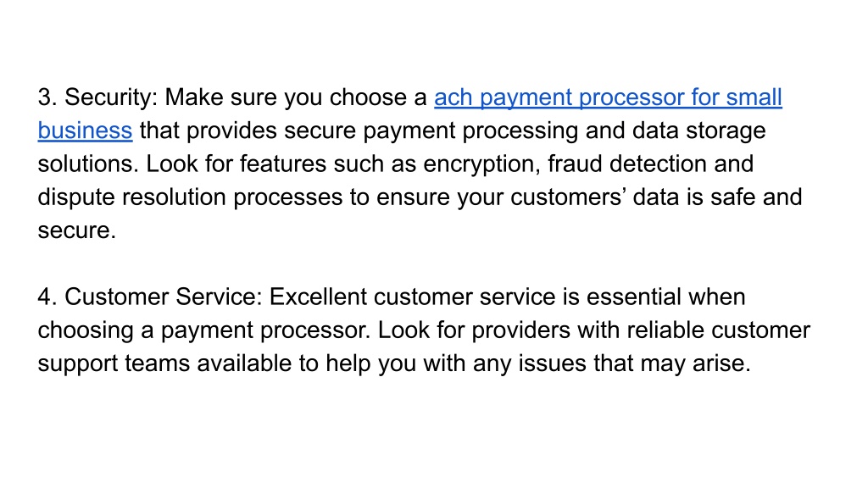Click the word 'customers’' in paragraph three

point(568,197)
